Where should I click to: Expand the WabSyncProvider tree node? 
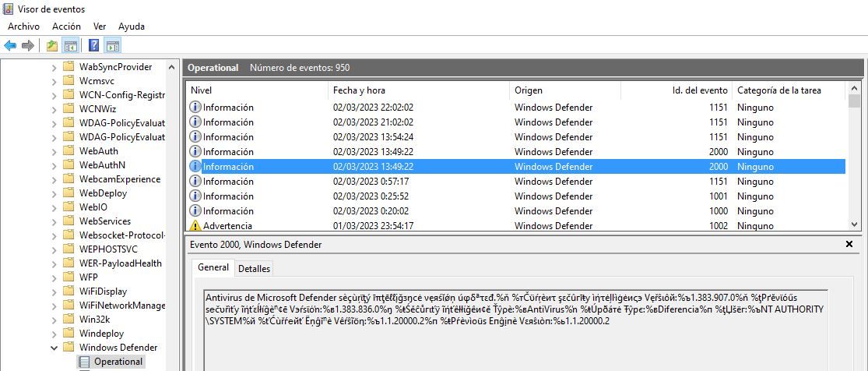[54, 67]
